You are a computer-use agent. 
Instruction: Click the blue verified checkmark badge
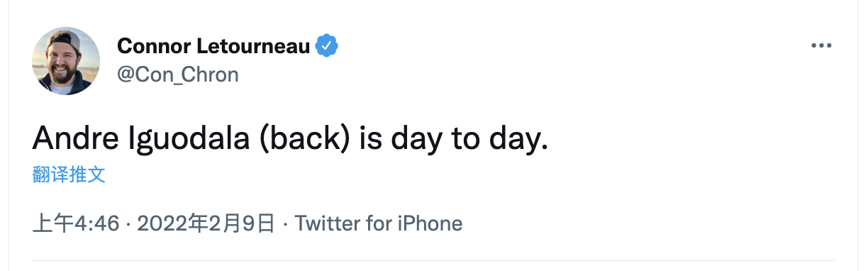point(327,46)
